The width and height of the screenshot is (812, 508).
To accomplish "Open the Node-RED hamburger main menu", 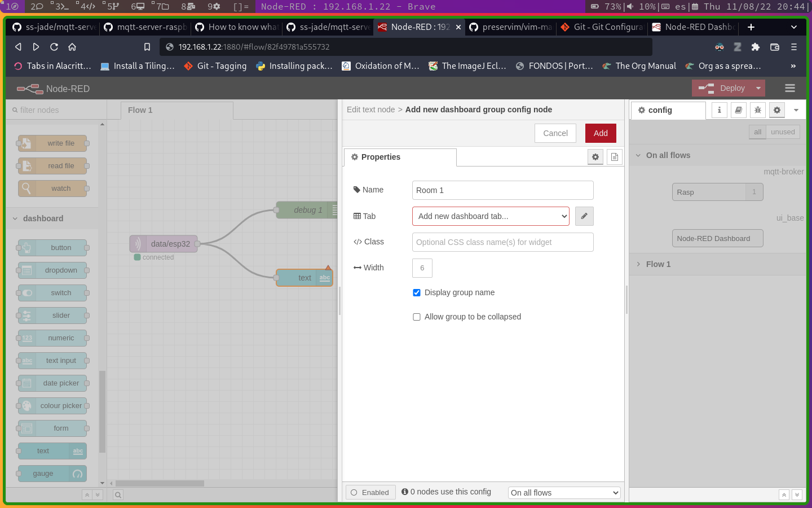I will [x=790, y=88].
